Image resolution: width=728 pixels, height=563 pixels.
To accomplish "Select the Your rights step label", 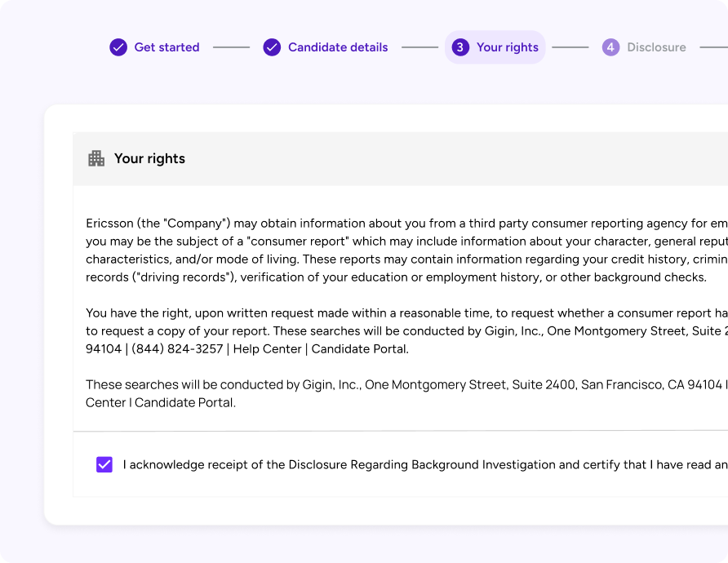I will [x=507, y=47].
